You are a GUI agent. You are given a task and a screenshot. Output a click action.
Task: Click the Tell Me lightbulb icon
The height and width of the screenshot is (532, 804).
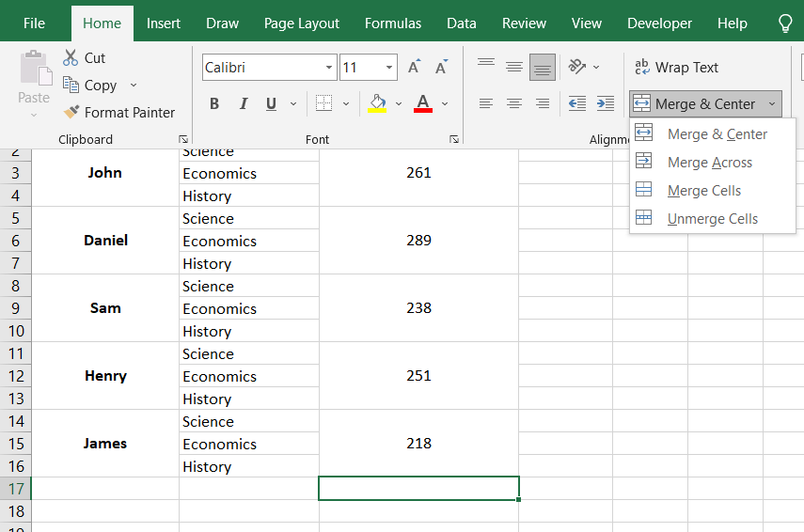[x=785, y=23]
